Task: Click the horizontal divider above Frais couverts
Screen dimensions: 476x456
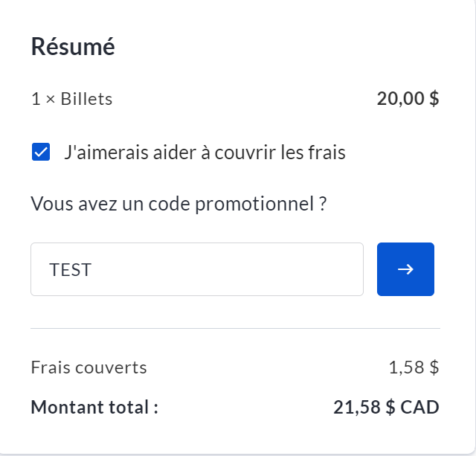Action: 235,328
